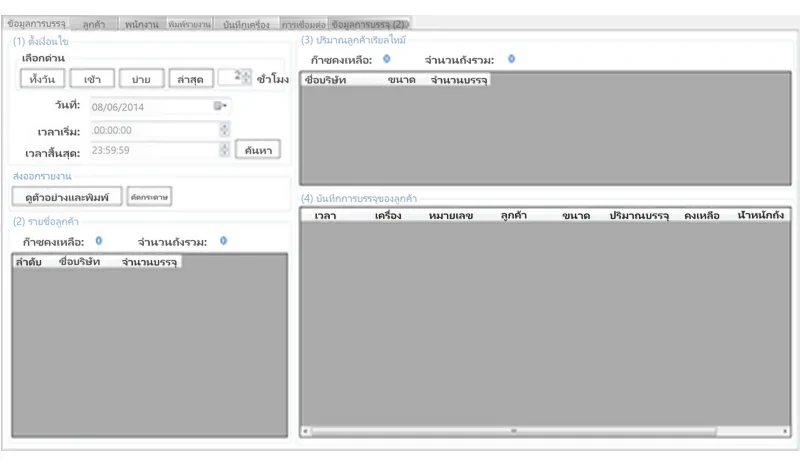Click the วันที่ date input field

152,107
